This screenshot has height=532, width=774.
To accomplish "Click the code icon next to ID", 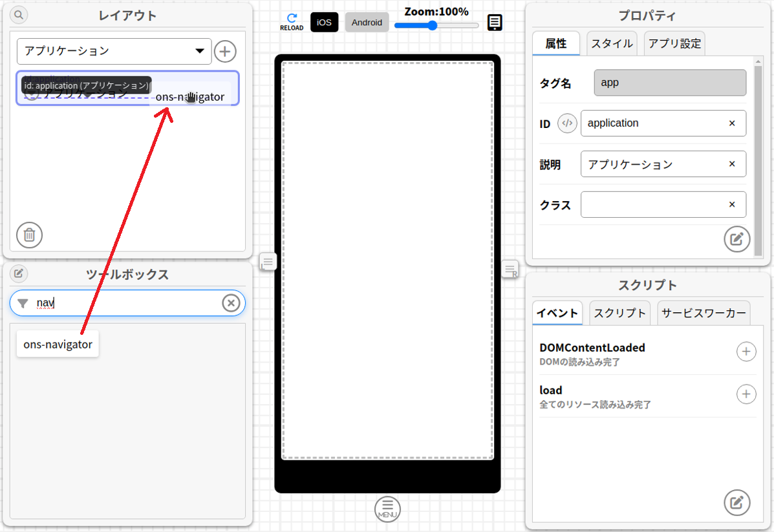I will (x=567, y=123).
